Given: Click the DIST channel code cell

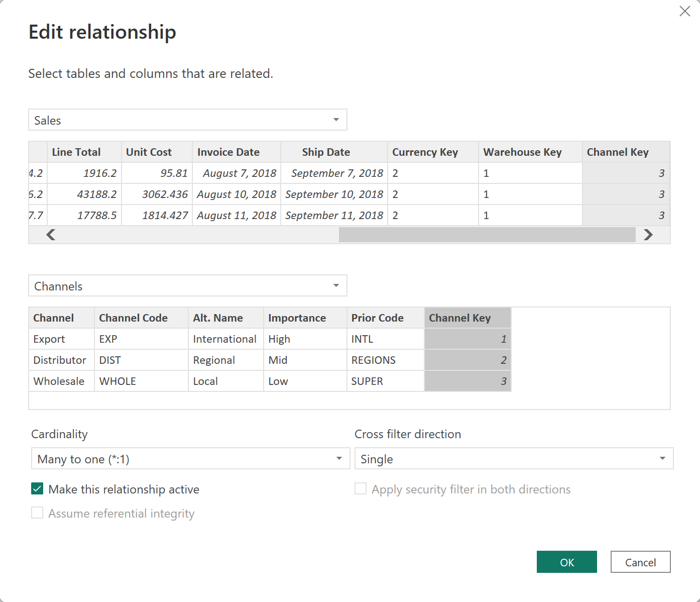Looking at the screenshot, I should pos(141,360).
